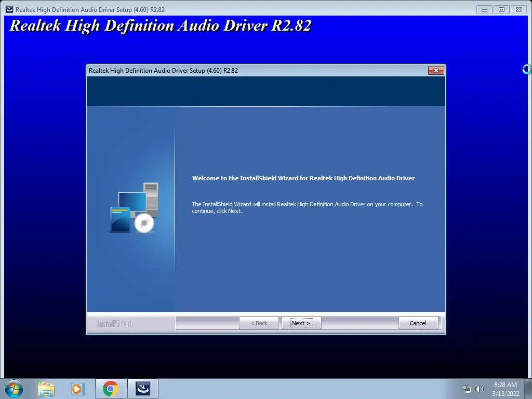The width and height of the screenshot is (532, 399).
Task: Click the Realtek High Definition Audio Driver R2.82 banner
Action: 161,26
